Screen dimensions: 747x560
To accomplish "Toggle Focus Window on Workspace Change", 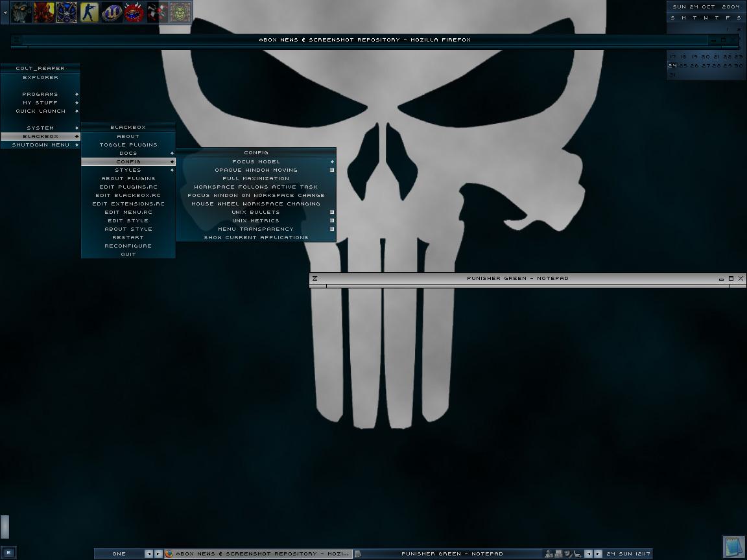I will coord(256,195).
